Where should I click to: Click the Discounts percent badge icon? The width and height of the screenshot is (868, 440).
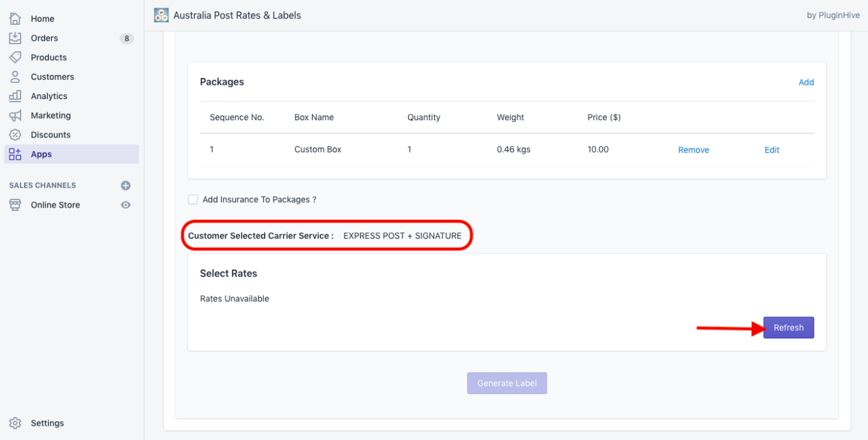pos(15,134)
